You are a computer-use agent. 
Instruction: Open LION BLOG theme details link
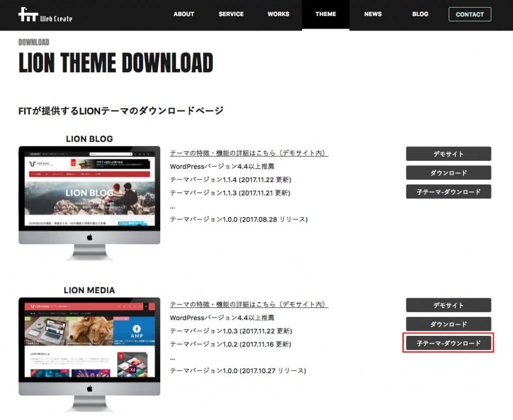point(249,153)
